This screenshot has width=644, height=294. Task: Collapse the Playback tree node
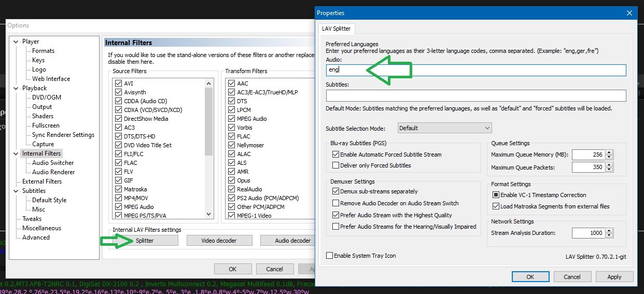[16, 88]
